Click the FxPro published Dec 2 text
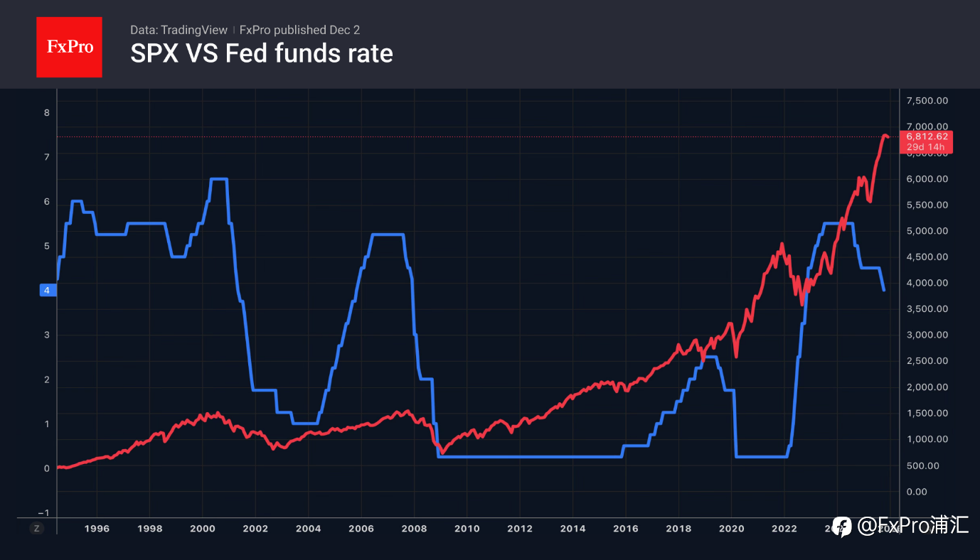The height and width of the screenshot is (560, 980). (299, 30)
